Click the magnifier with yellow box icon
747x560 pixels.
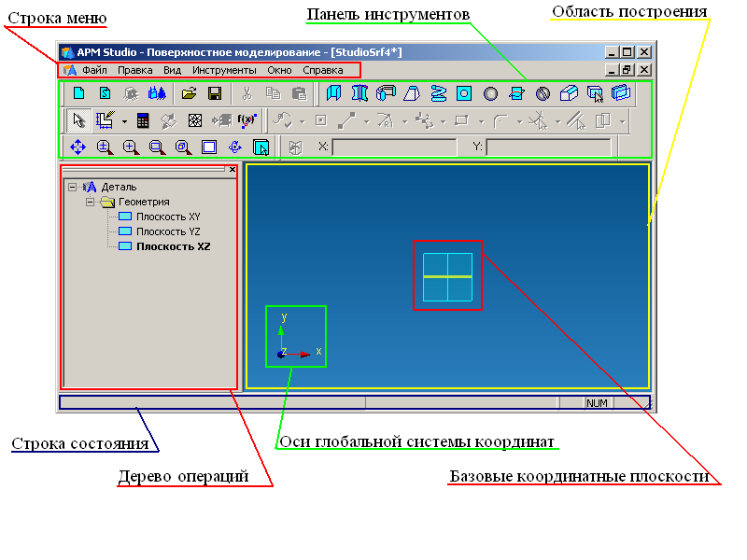[183, 147]
